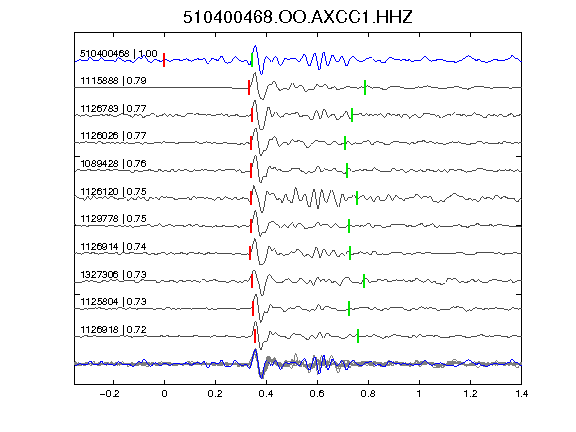Select the red marker on trace 1115888

[x=249, y=87]
